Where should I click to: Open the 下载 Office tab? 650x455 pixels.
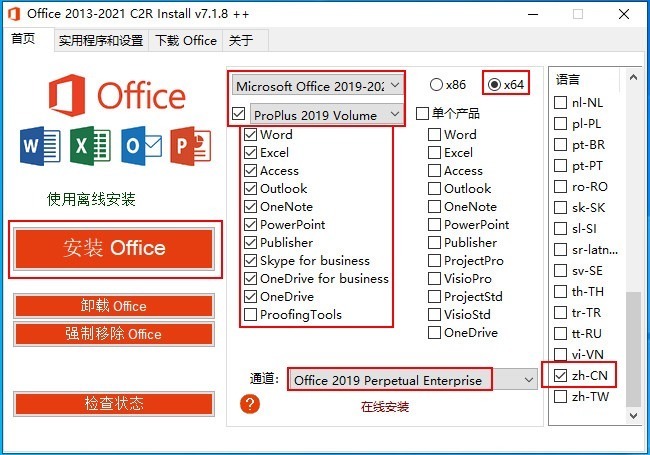coord(185,41)
